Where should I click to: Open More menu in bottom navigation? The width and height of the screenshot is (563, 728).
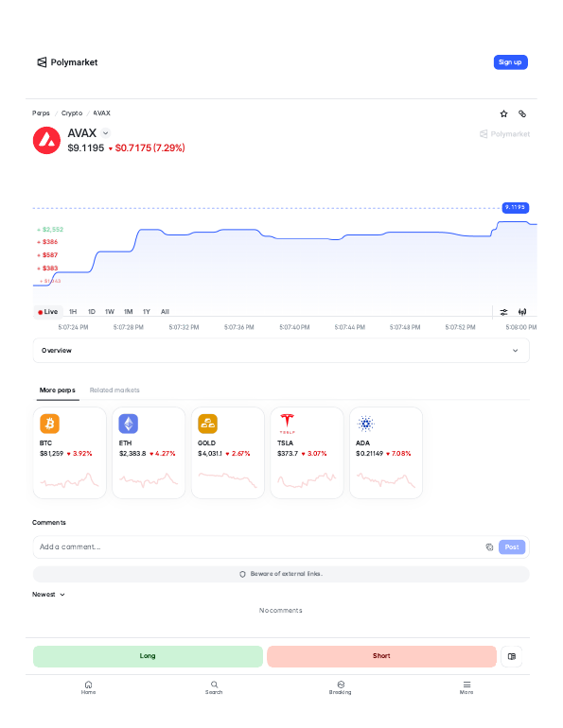point(466,687)
